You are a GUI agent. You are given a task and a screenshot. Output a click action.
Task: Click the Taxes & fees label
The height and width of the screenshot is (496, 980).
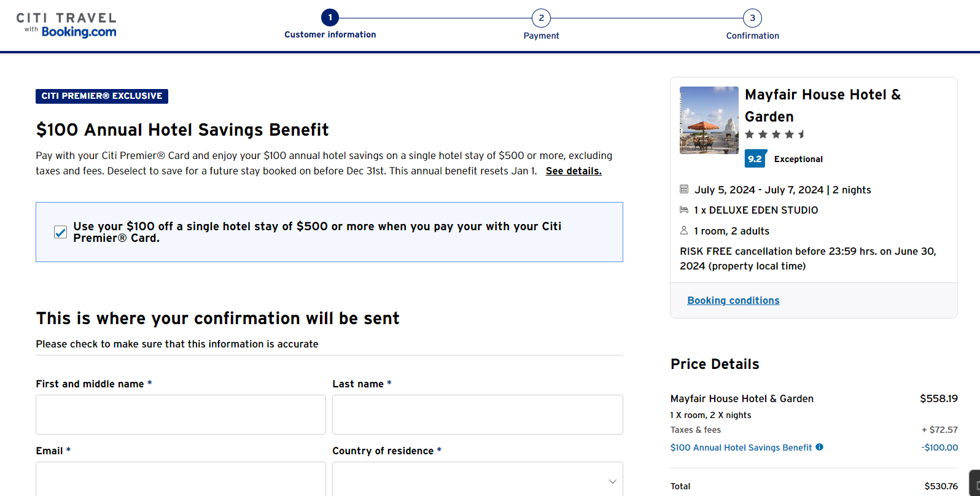696,430
